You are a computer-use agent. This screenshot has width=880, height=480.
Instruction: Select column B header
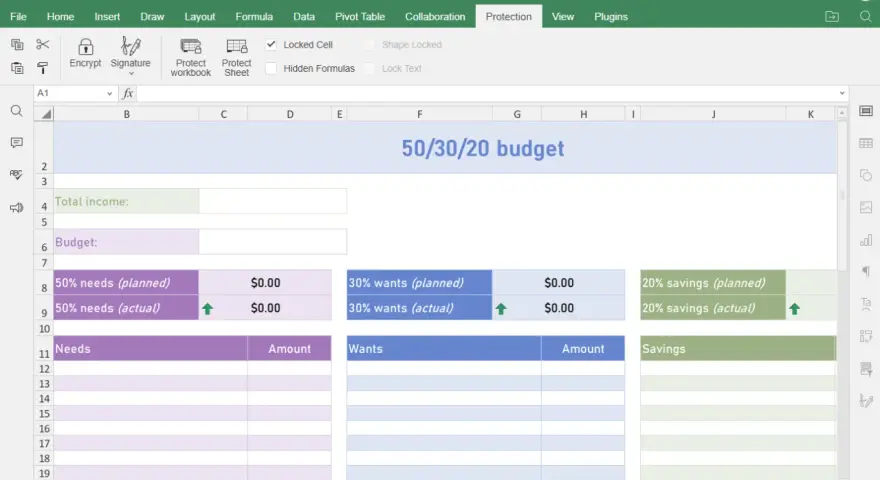click(126, 114)
